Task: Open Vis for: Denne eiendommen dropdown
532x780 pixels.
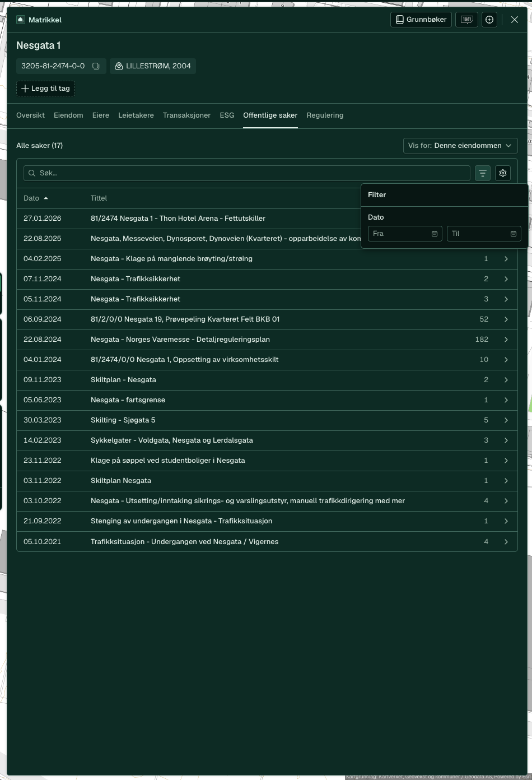Action: [x=460, y=146]
